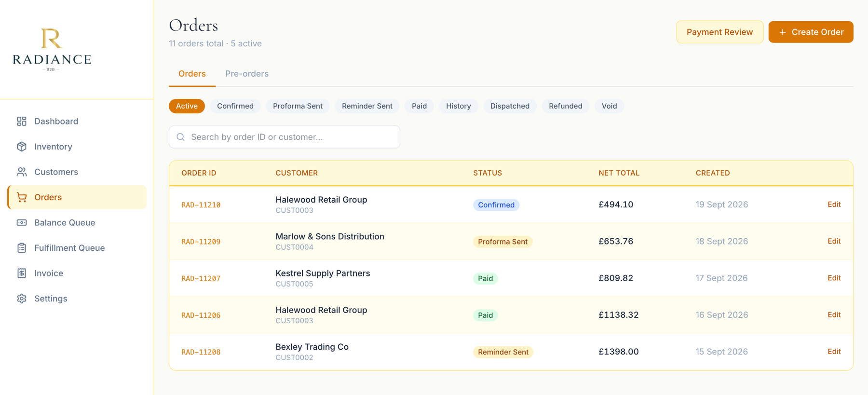Viewport: 868px width, 395px height.
Task: Select the Refunded filter chip
Action: [x=565, y=106]
